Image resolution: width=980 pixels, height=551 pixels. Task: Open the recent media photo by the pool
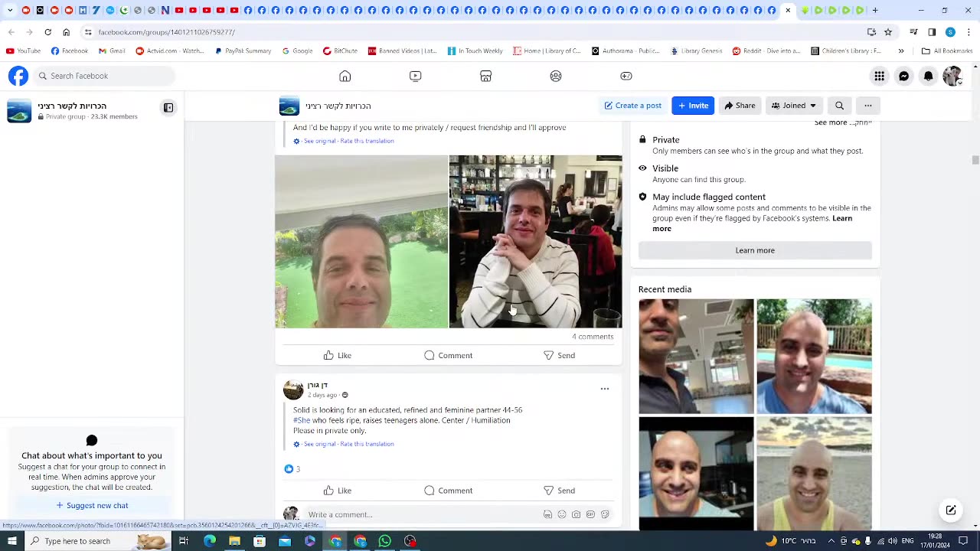click(814, 357)
